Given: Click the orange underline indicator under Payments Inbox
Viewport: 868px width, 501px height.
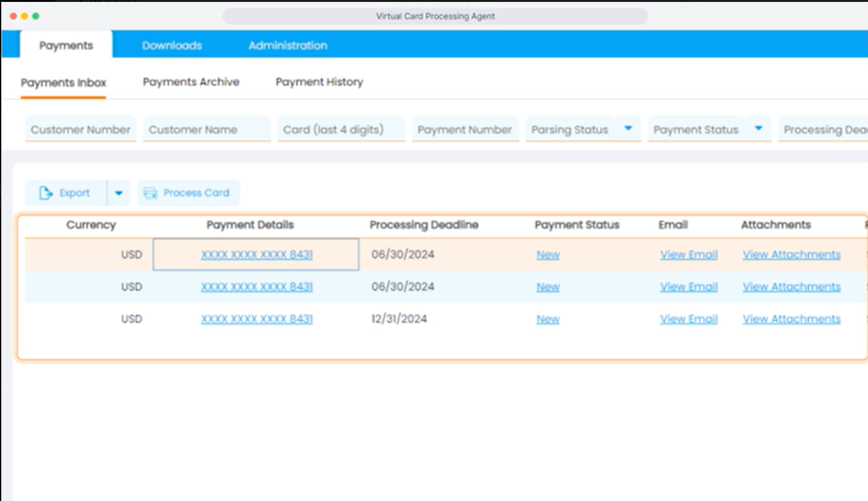Looking at the screenshot, I should (x=63, y=98).
